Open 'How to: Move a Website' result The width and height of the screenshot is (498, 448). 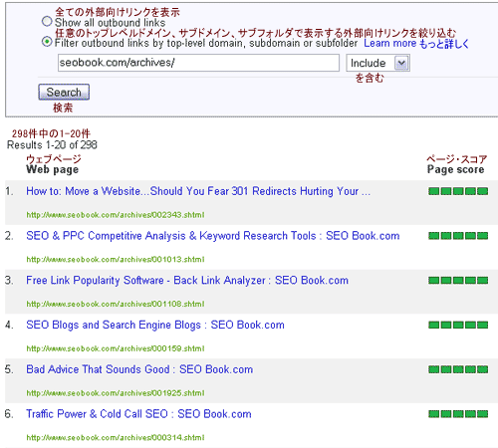click(x=198, y=191)
